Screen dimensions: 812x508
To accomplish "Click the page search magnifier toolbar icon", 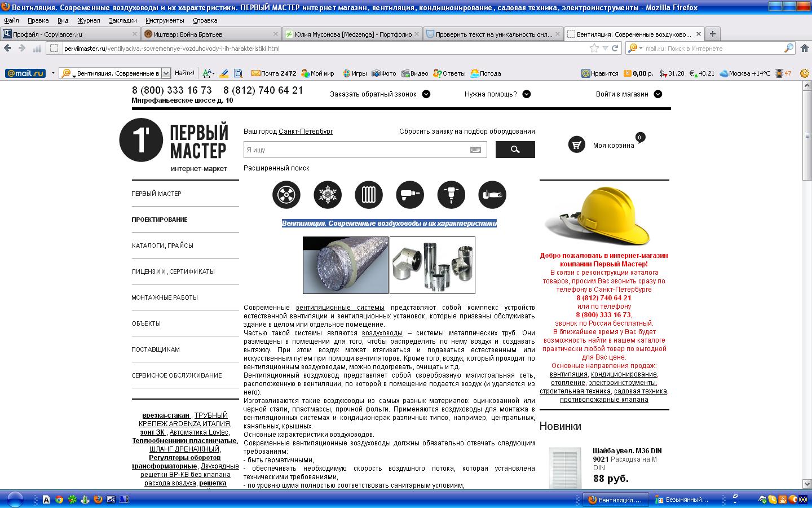I will click(238, 73).
